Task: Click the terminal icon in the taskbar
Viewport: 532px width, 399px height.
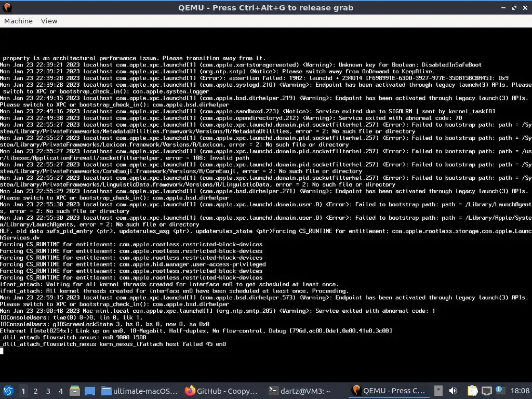Action: [x=273, y=391]
